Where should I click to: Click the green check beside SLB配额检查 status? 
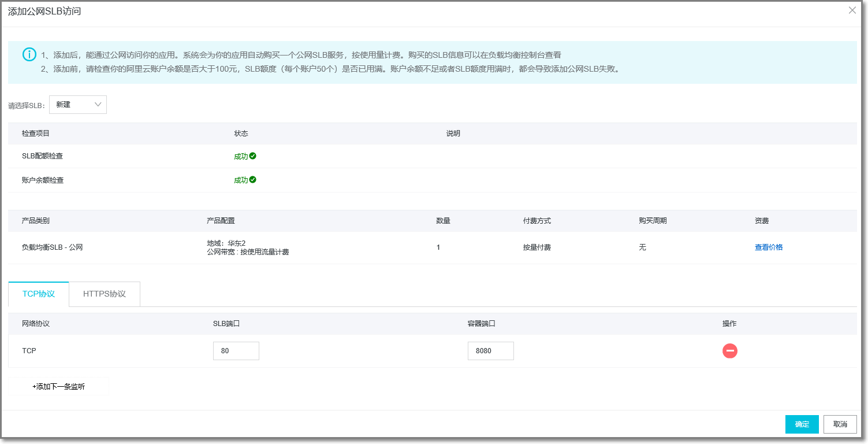click(x=253, y=156)
